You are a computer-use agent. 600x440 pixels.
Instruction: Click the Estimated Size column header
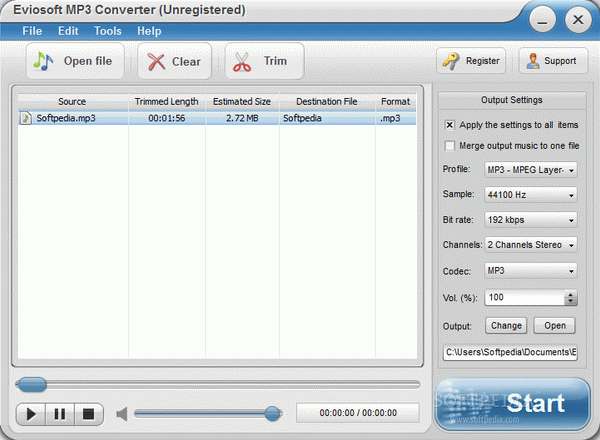coord(242,102)
